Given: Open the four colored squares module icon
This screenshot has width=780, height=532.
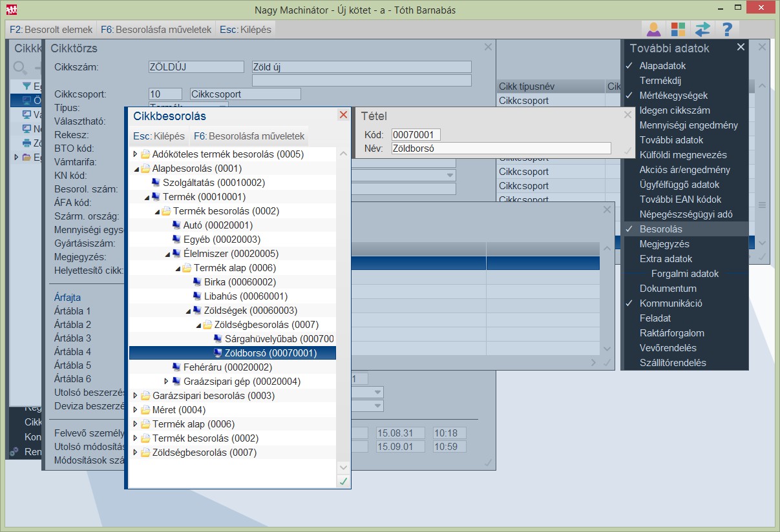Looking at the screenshot, I should point(678,30).
